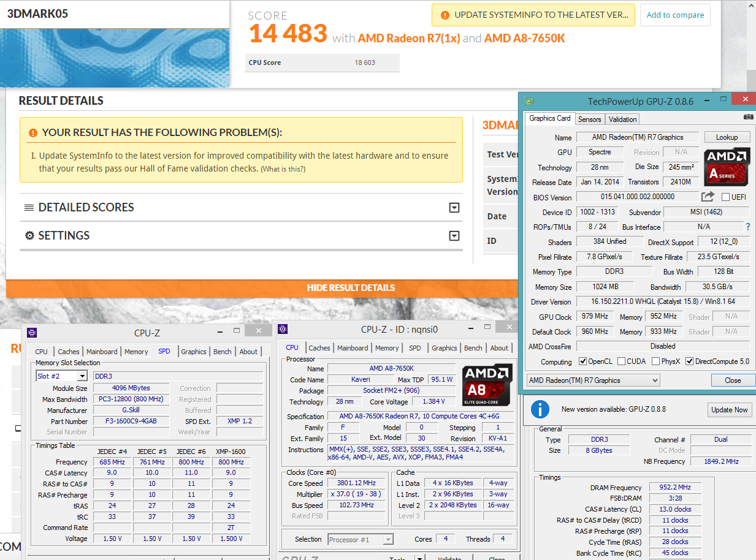Viewport: 756px width, 560px height.
Task: Click the GPU-Z screenshot camera icon
Action: pyautogui.click(x=748, y=116)
